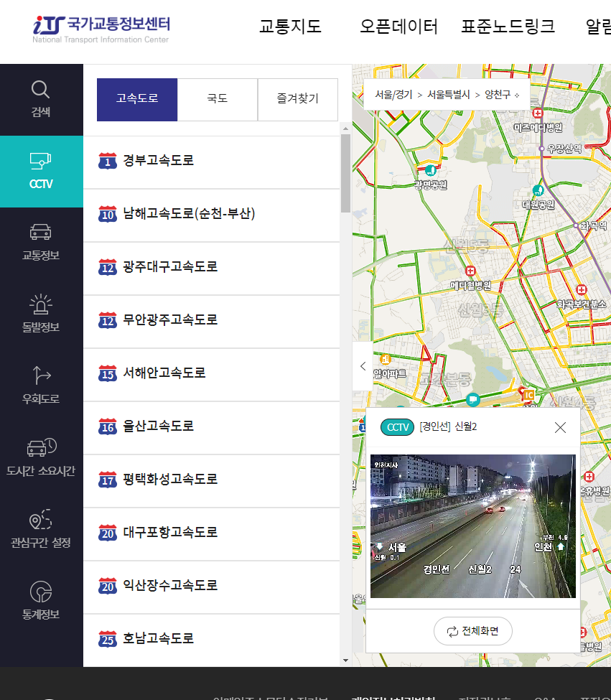Image resolution: width=611 pixels, height=700 pixels.
Task: Open 교통정보 traffic info sidebar item
Action: click(41, 243)
